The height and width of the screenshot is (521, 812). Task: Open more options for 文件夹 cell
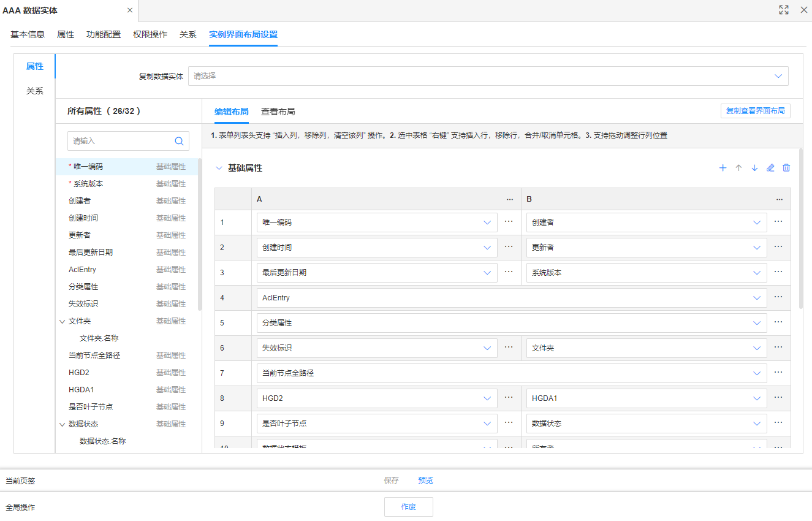coord(778,347)
